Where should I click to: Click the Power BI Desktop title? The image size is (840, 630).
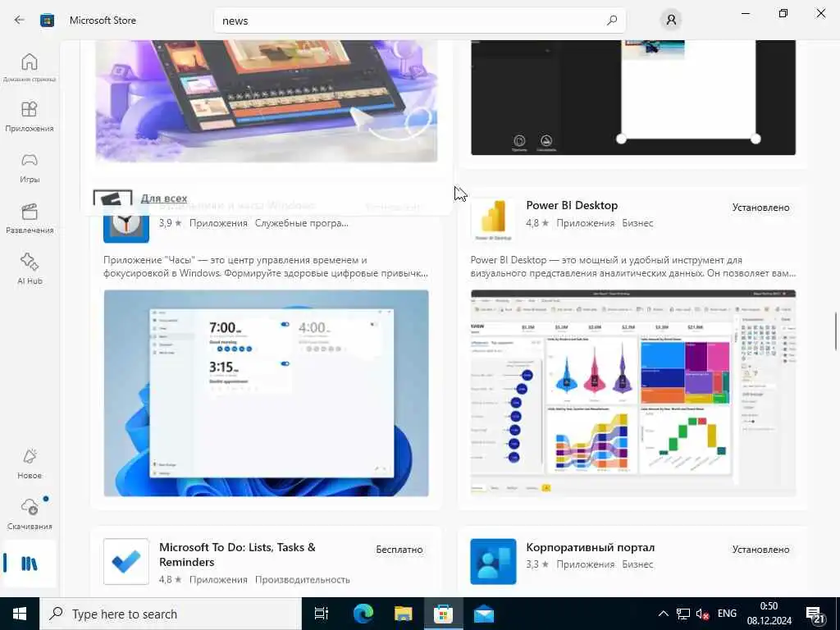pyautogui.click(x=572, y=205)
